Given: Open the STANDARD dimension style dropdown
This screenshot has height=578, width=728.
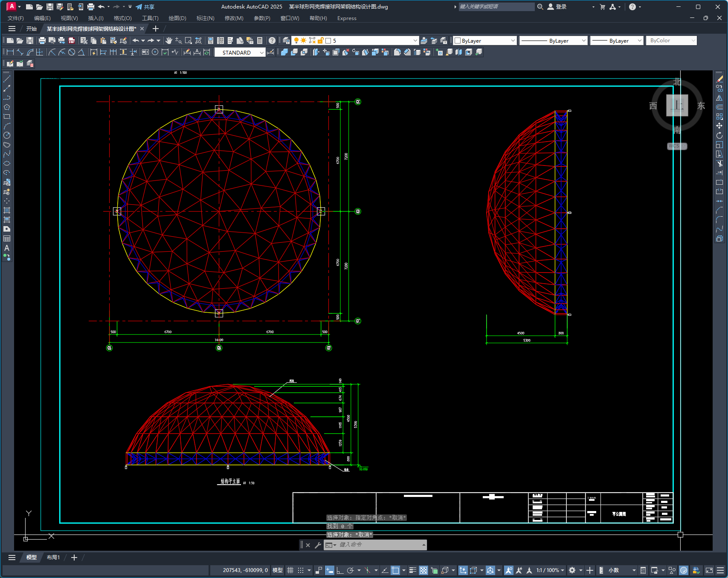Looking at the screenshot, I should (261, 52).
